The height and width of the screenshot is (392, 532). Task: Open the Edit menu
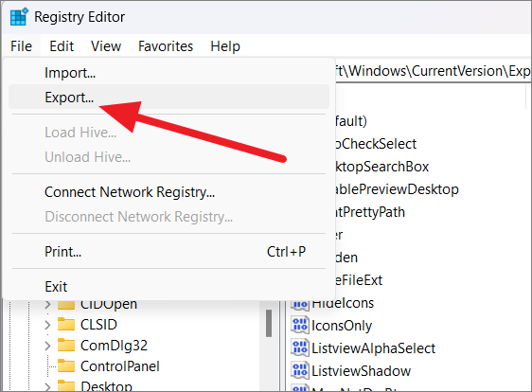click(62, 46)
